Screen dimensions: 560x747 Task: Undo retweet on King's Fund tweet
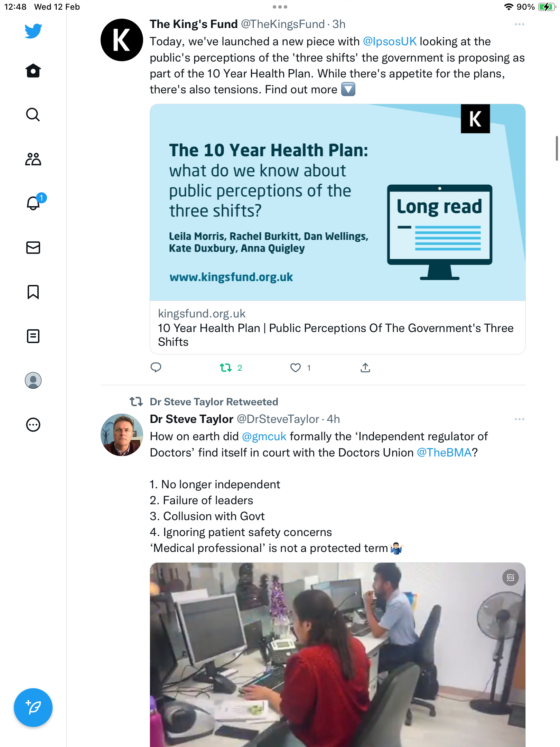[226, 368]
